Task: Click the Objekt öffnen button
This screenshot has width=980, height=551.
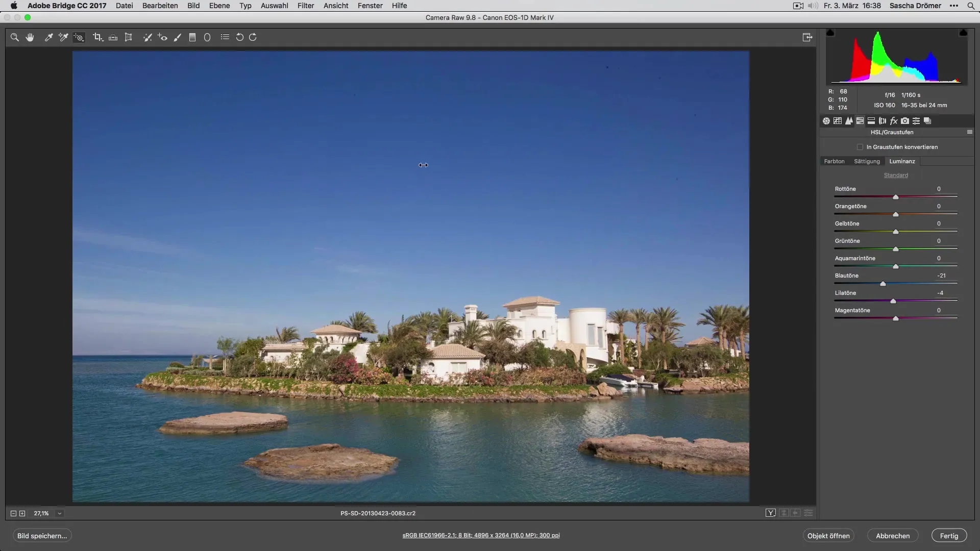Action: pos(828,536)
